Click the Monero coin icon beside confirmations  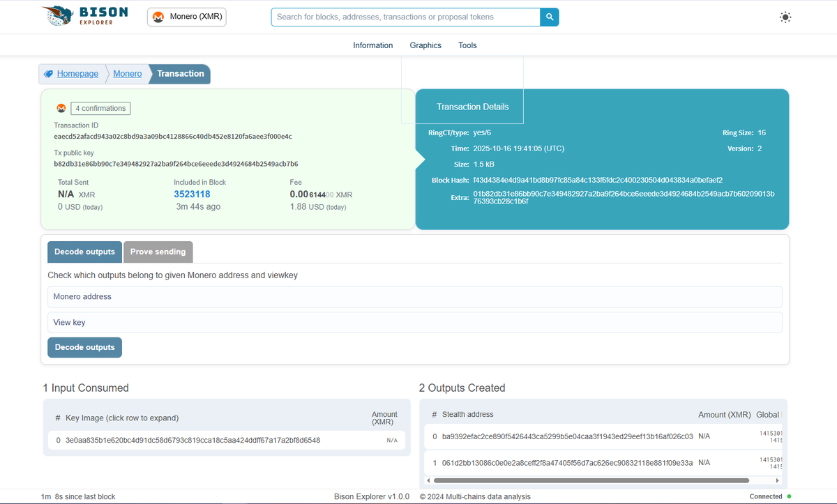click(x=61, y=109)
